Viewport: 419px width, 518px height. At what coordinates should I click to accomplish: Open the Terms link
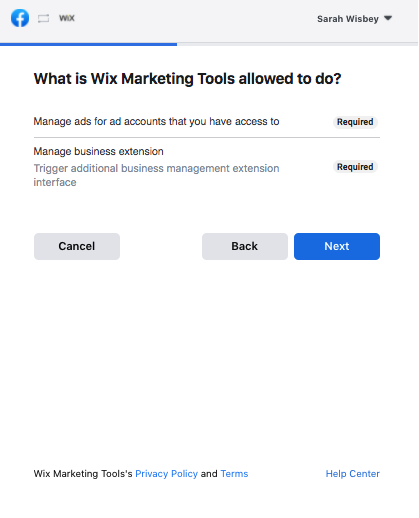click(x=234, y=474)
